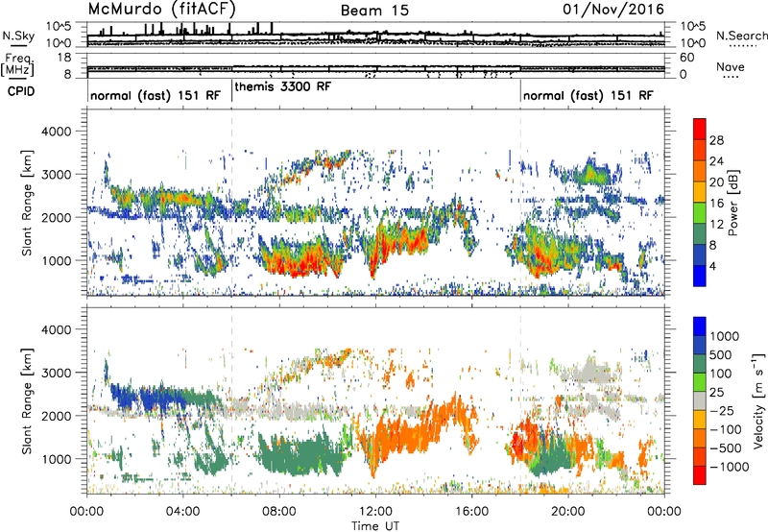
Task: Click the '-1000' tick on Velocity colorbar
Action: pos(729,467)
